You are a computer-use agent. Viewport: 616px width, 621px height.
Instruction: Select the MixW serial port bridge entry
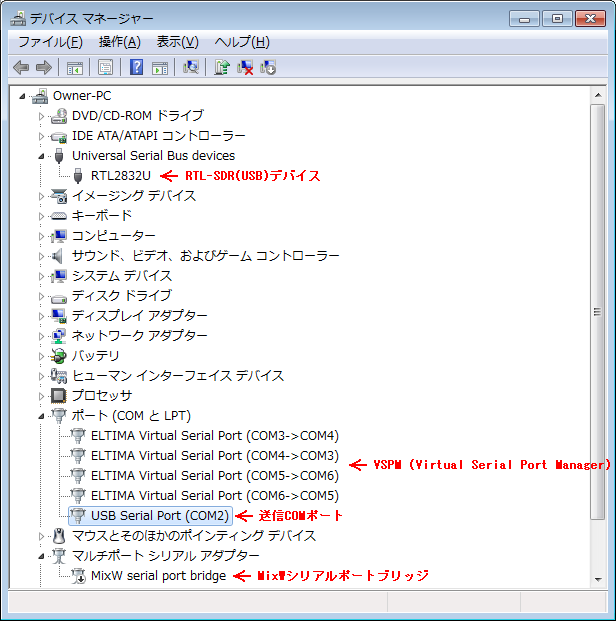coord(158,576)
